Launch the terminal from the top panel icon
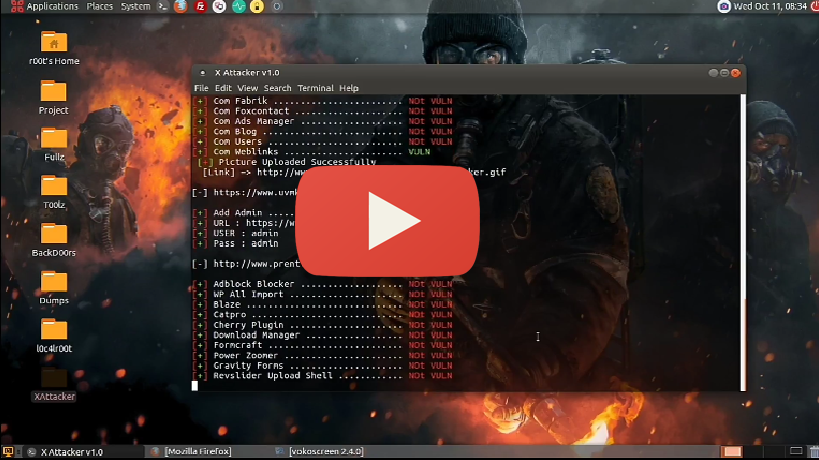Image resolution: width=819 pixels, height=460 pixels. pos(163,6)
